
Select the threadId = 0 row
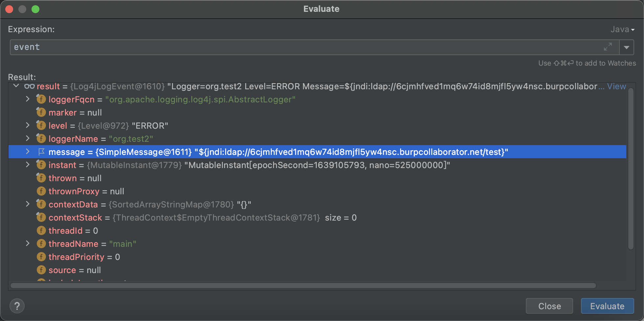[317, 230]
